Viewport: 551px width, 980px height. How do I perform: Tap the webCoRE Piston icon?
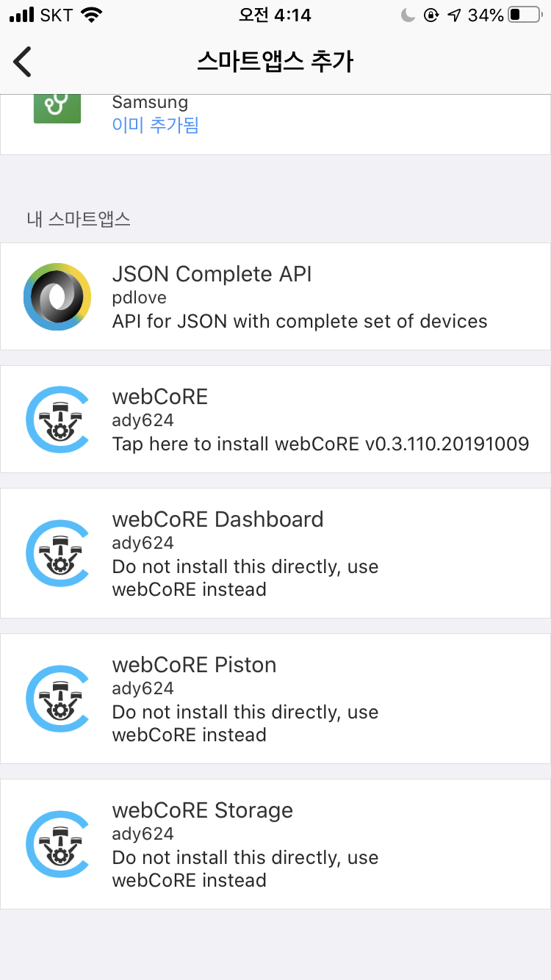57,698
